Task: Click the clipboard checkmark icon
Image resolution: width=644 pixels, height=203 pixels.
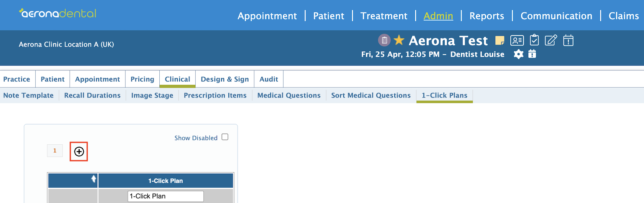Action: (534, 40)
